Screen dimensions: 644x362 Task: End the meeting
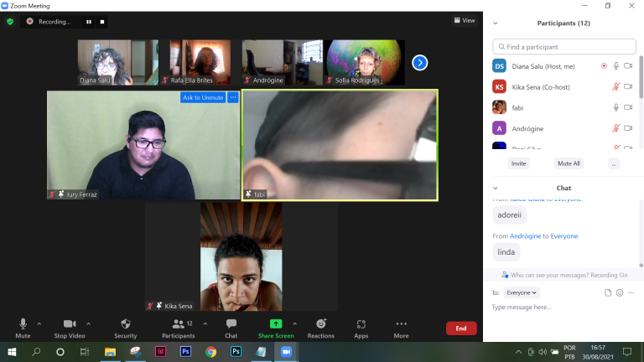coord(461,328)
